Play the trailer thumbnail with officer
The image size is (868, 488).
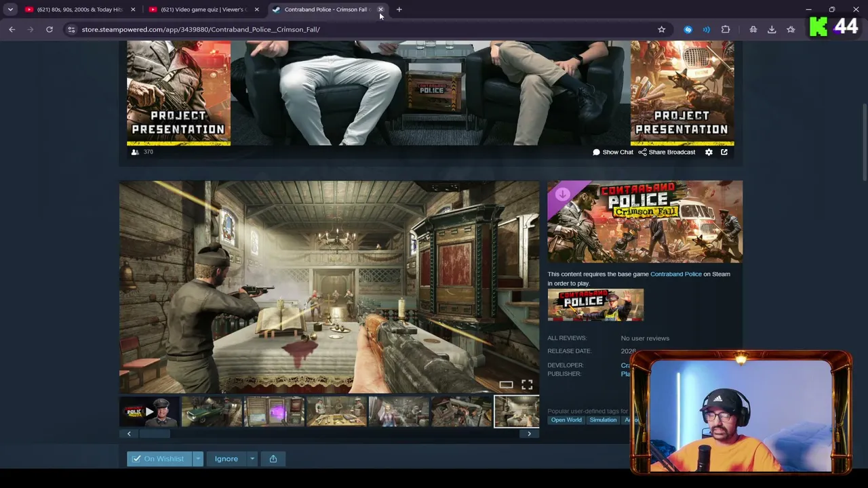[150, 411]
